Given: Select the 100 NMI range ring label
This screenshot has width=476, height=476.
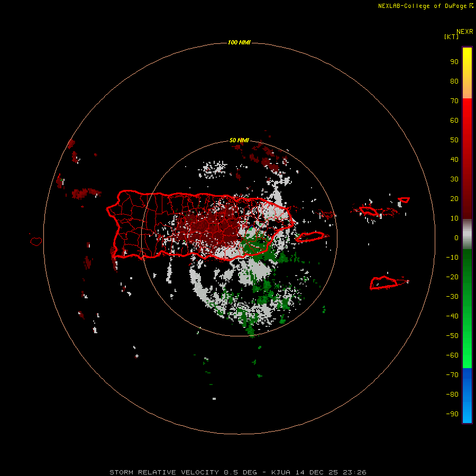Looking at the screenshot, I should click(x=239, y=42).
